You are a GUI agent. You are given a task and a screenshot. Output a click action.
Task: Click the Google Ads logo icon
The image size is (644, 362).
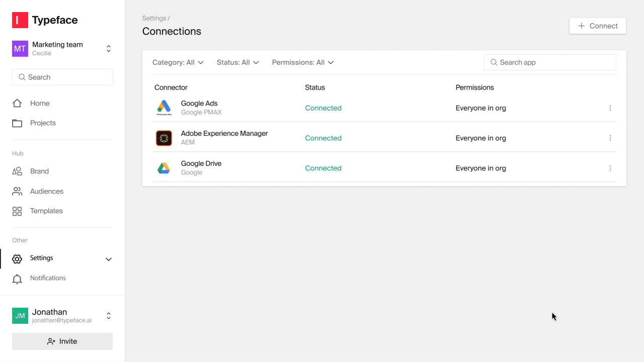pyautogui.click(x=164, y=108)
